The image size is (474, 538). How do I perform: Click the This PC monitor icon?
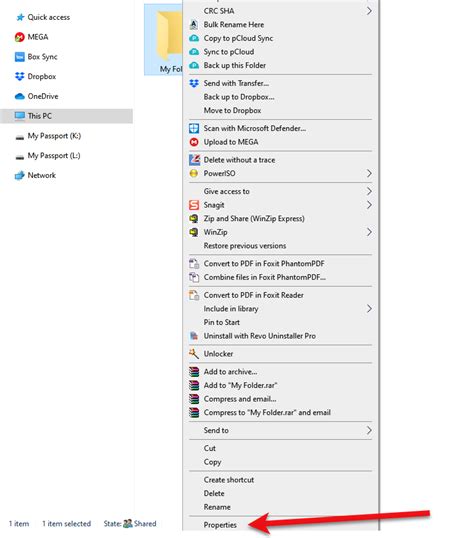click(x=20, y=116)
